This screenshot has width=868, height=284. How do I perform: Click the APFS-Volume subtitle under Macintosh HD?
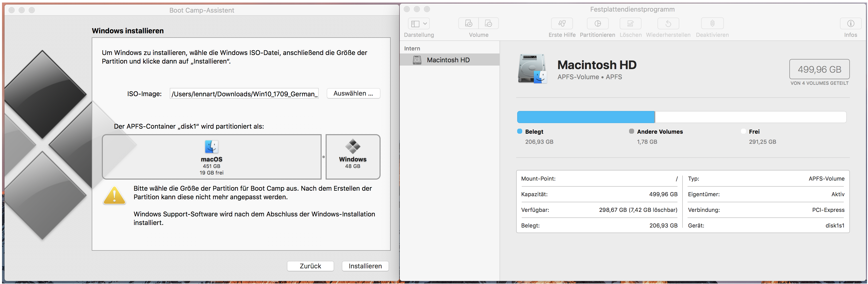coord(590,77)
